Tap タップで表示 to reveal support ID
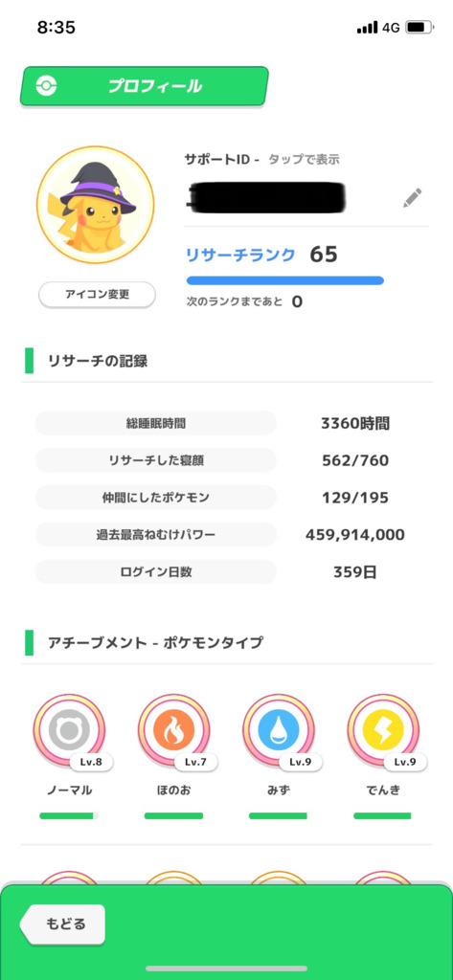 coord(304,160)
